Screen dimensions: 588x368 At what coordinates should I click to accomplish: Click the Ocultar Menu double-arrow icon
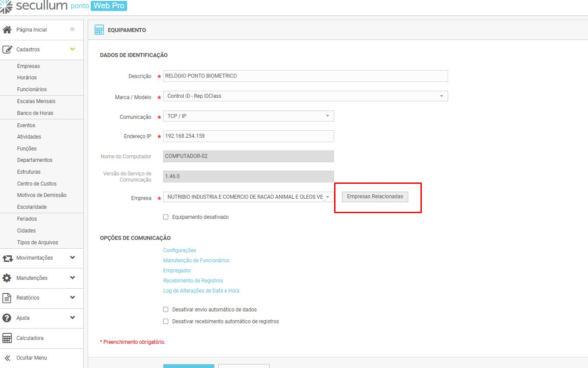pyautogui.click(x=7, y=358)
